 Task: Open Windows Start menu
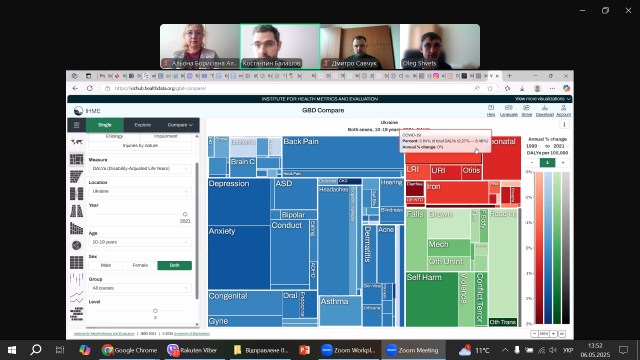(x=12, y=350)
